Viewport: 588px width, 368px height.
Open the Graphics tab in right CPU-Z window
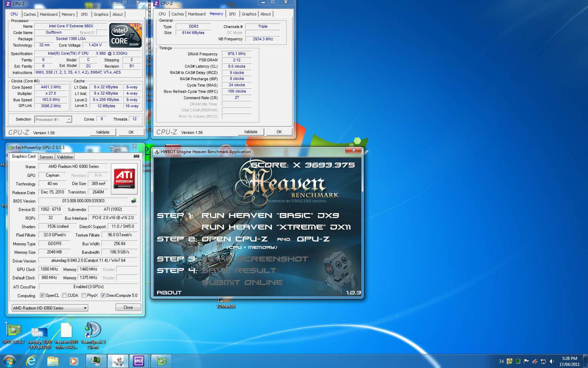tap(249, 14)
